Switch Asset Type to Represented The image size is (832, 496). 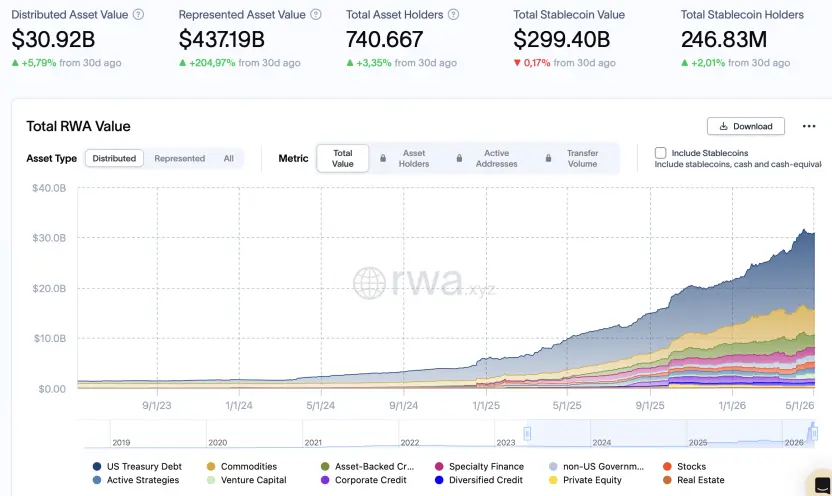[179, 158]
